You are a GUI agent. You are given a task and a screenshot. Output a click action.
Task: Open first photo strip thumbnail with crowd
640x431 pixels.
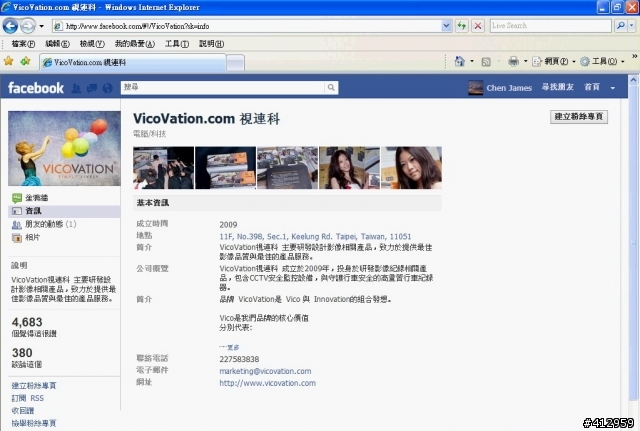pyautogui.click(x=163, y=168)
